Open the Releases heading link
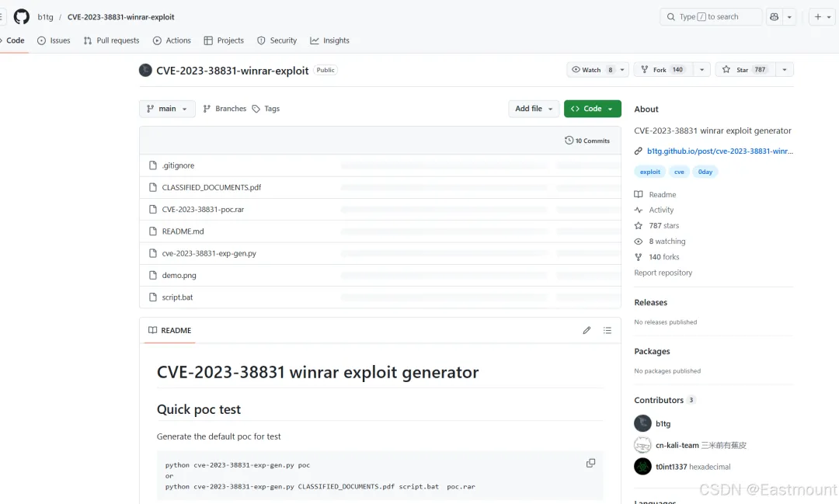This screenshot has width=839, height=504. click(651, 302)
